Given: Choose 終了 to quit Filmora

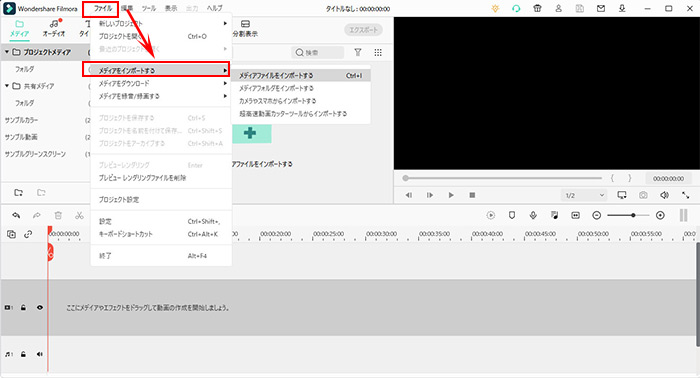Looking at the screenshot, I should [161, 256].
